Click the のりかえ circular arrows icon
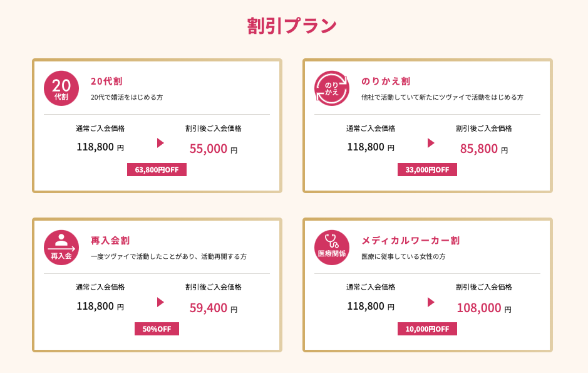 coord(332,88)
